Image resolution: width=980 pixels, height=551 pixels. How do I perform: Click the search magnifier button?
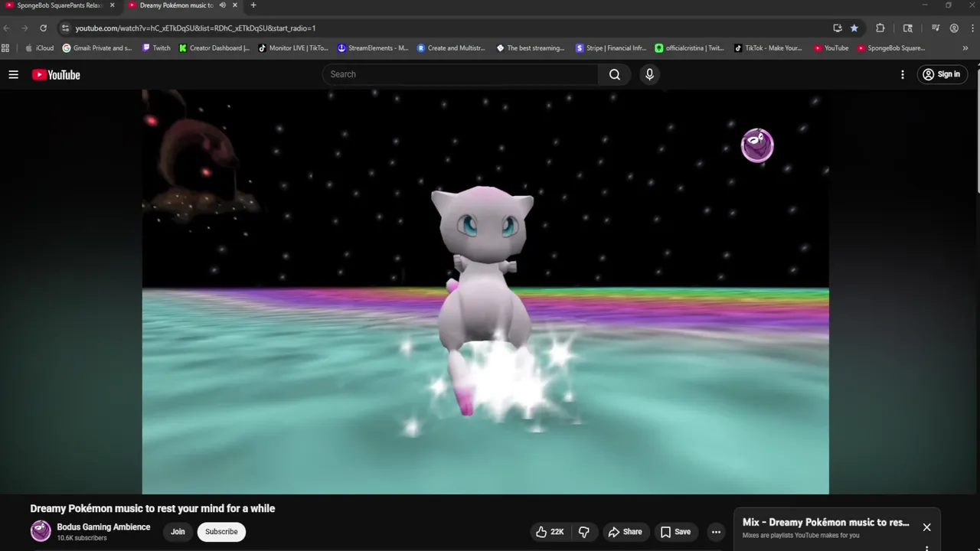[x=615, y=74]
